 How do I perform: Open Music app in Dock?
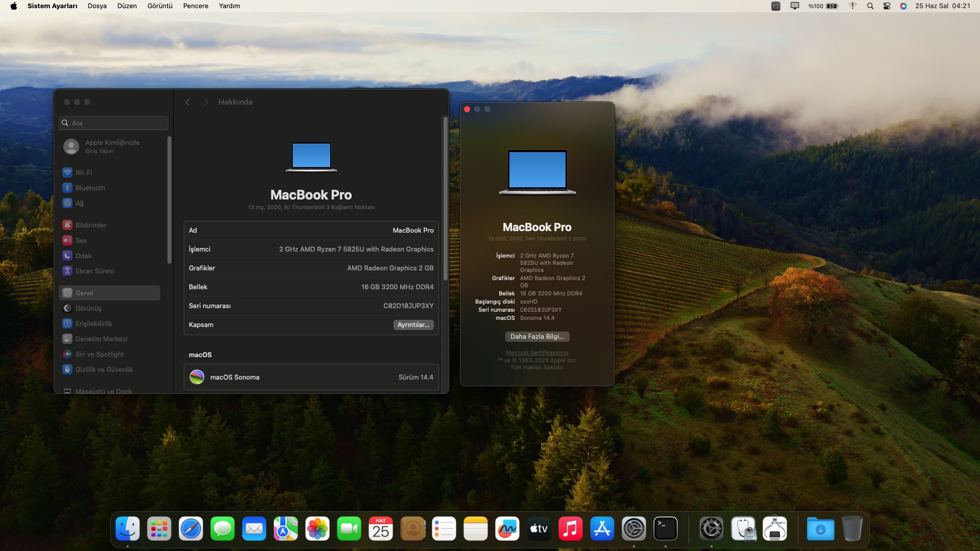(x=571, y=529)
